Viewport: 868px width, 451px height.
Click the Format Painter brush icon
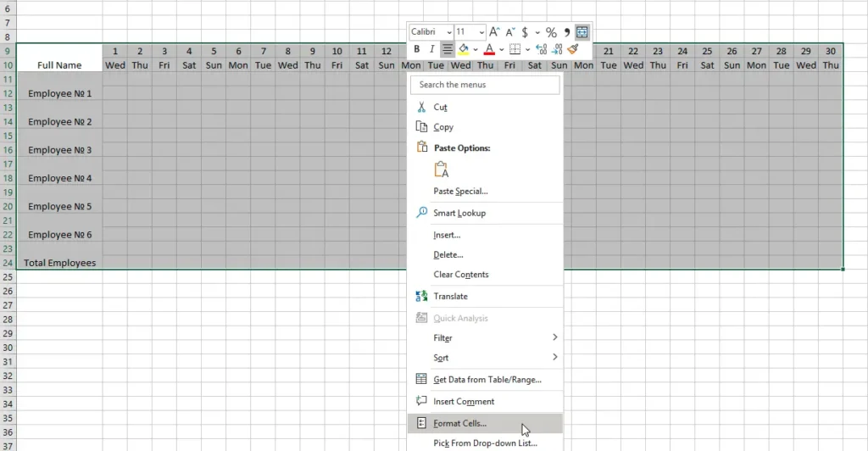[x=574, y=49]
